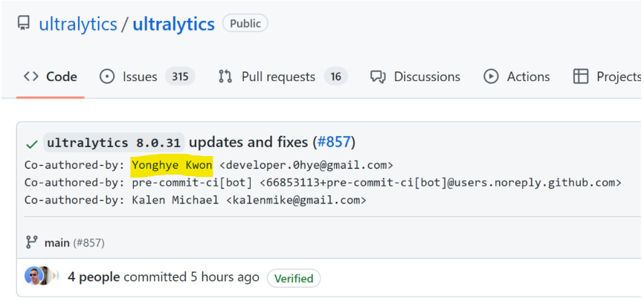The height and width of the screenshot is (301, 644).
Task: Click the Kalen Michael co-author name
Action: [x=175, y=201]
